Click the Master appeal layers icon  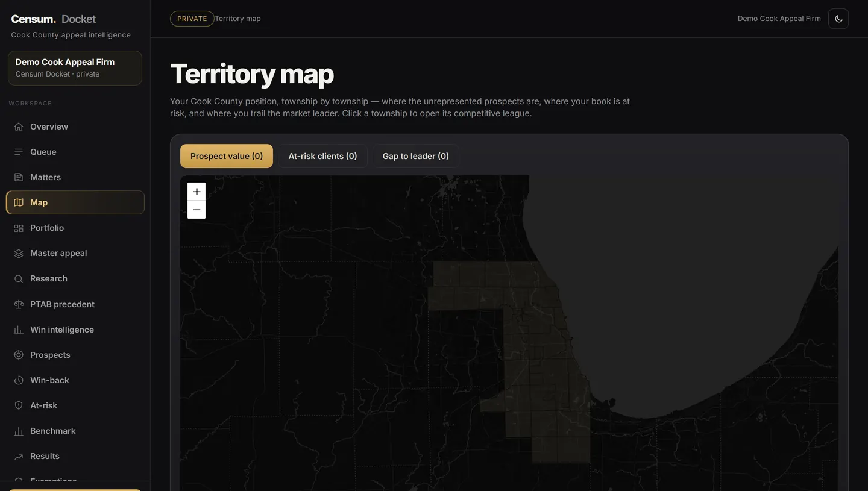coord(19,253)
